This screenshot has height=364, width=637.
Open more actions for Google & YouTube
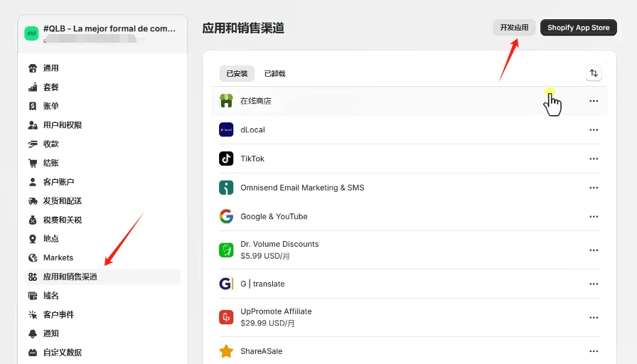[594, 217]
